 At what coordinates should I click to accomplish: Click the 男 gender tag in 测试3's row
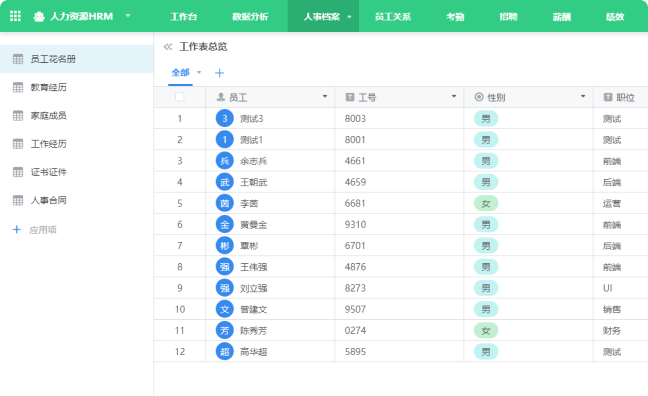(486, 119)
